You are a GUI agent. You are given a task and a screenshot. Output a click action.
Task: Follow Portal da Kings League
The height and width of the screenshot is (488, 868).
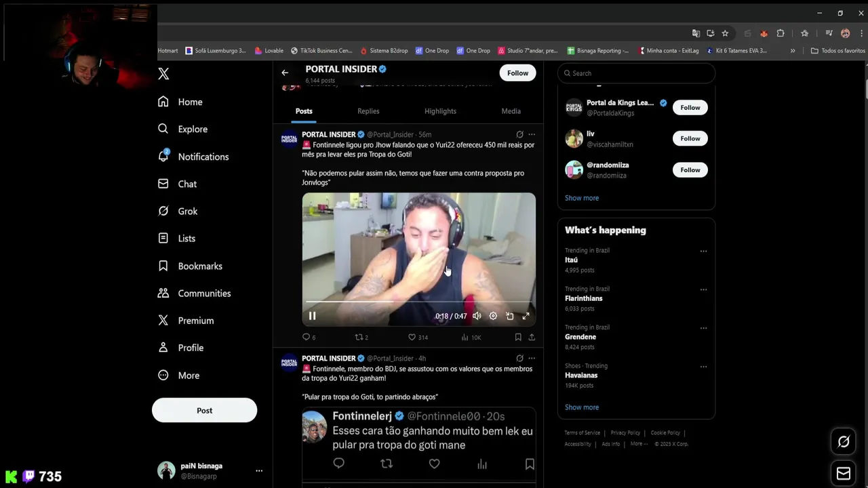pos(690,107)
